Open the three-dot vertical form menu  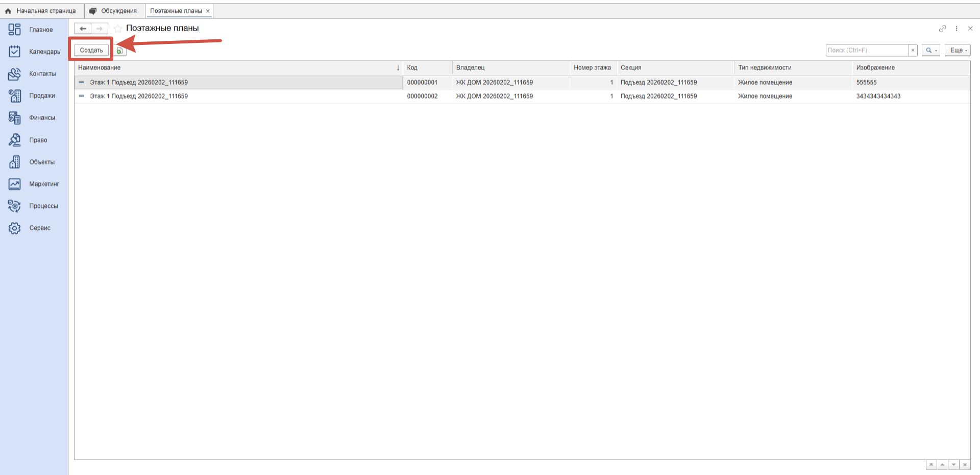(957, 29)
